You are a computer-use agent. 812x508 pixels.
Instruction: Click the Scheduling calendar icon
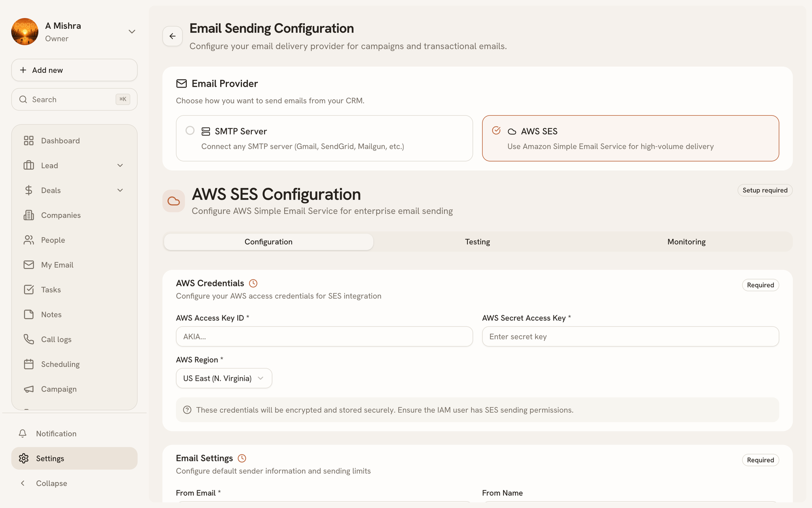29,364
